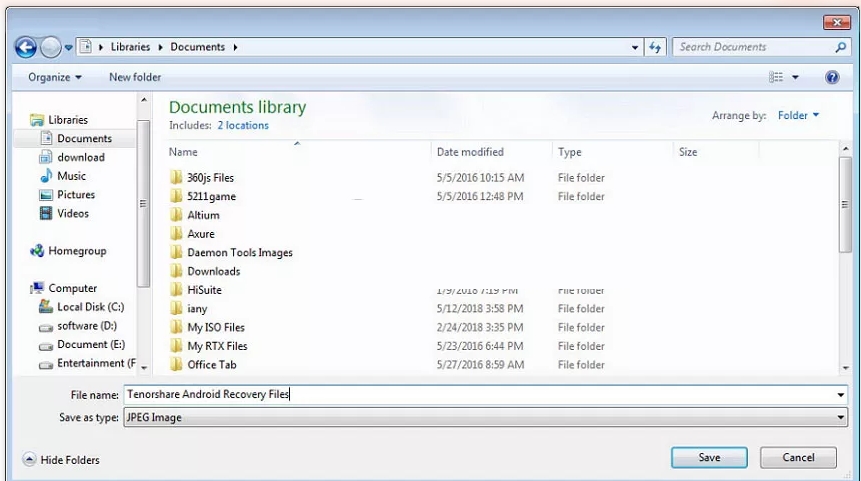Open the help question mark icon
Viewport: 861px width, 481px height.
832,77
